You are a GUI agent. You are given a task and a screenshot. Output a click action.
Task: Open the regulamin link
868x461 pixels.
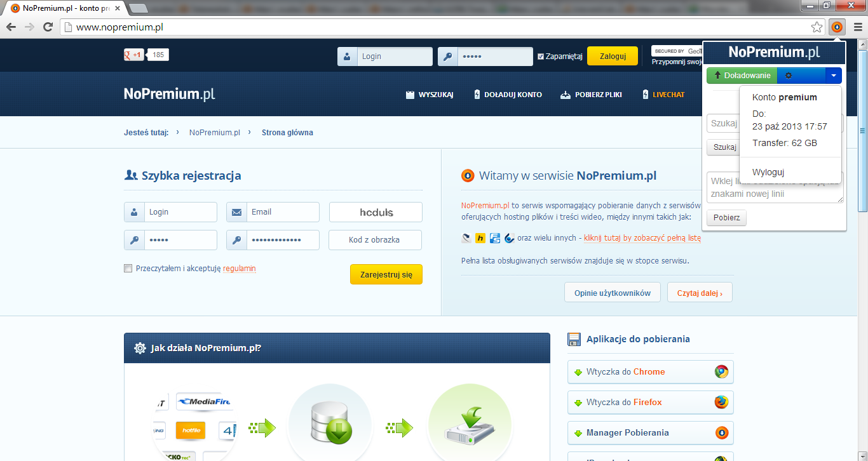[x=239, y=269]
